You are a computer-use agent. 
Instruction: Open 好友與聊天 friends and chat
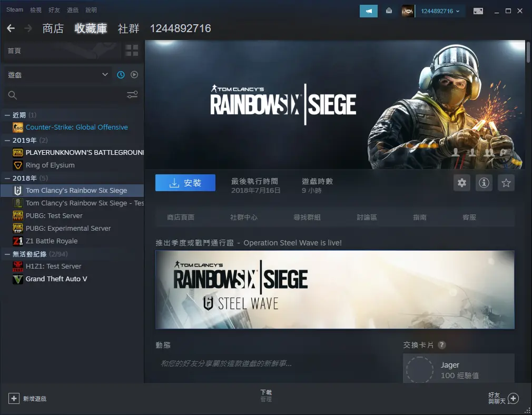pos(504,398)
